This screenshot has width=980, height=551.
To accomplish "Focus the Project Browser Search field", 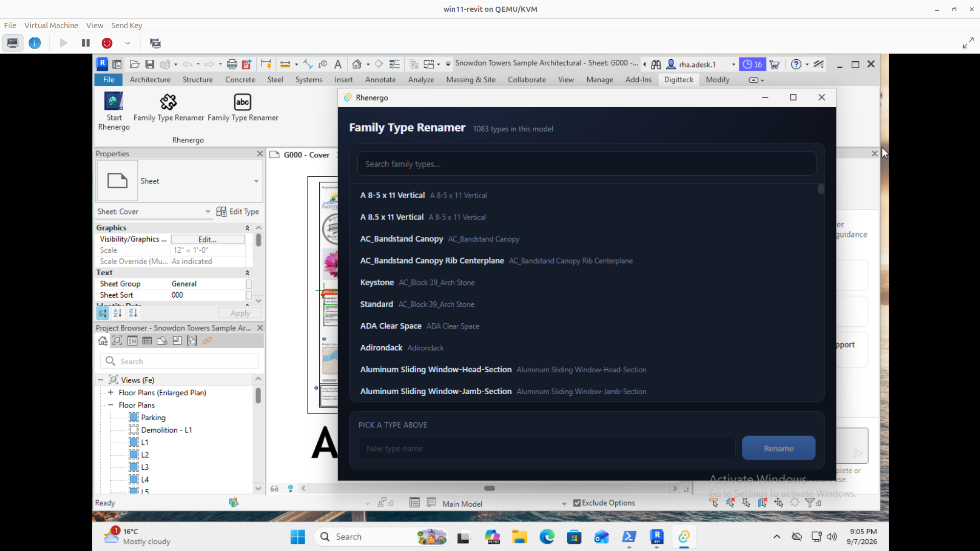I will [179, 361].
